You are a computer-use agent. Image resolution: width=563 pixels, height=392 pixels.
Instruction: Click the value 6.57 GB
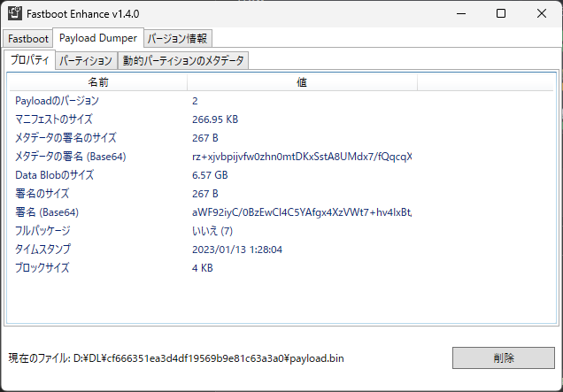pyautogui.click(x=210, y=175)
